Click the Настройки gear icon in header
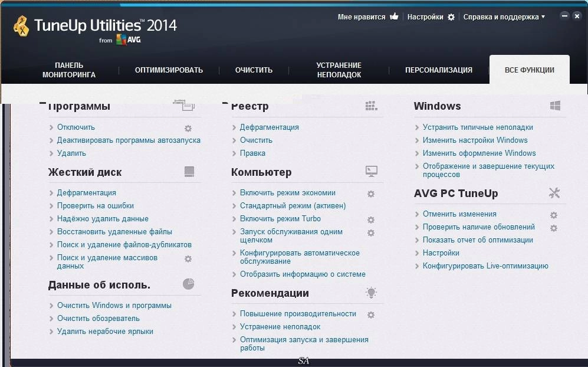 (451, 17)
